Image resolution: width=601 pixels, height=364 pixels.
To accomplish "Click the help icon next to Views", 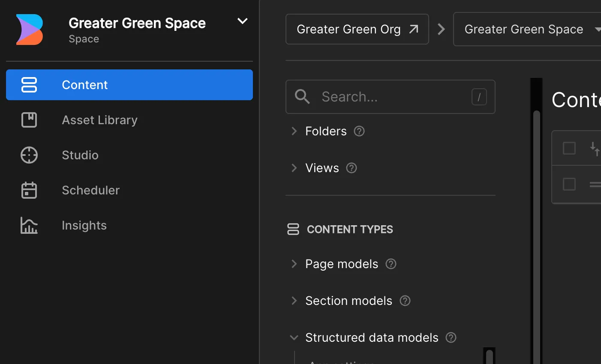I will (352, 168).
